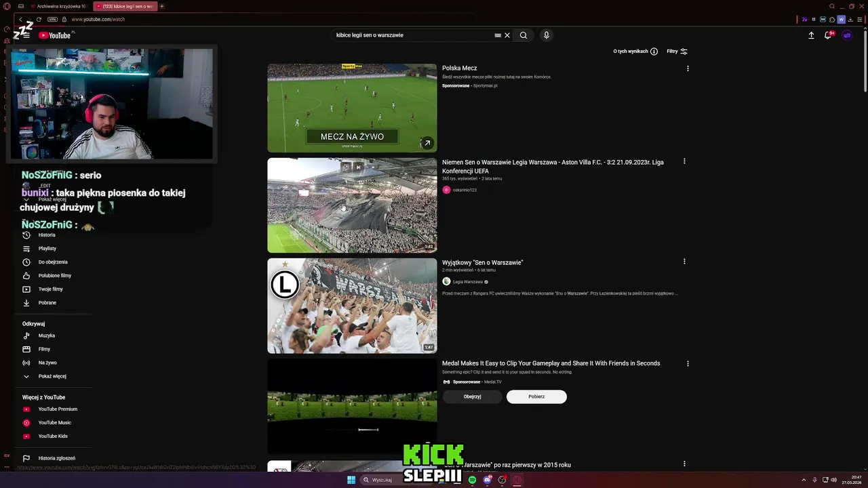This screenshot has height=488, width=868.
Task: Go back with the browser back arrow
Action: click(20, 20)
